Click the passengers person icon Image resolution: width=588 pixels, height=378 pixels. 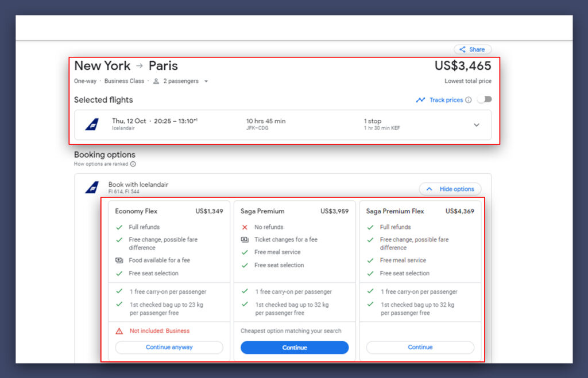[155, 81]
